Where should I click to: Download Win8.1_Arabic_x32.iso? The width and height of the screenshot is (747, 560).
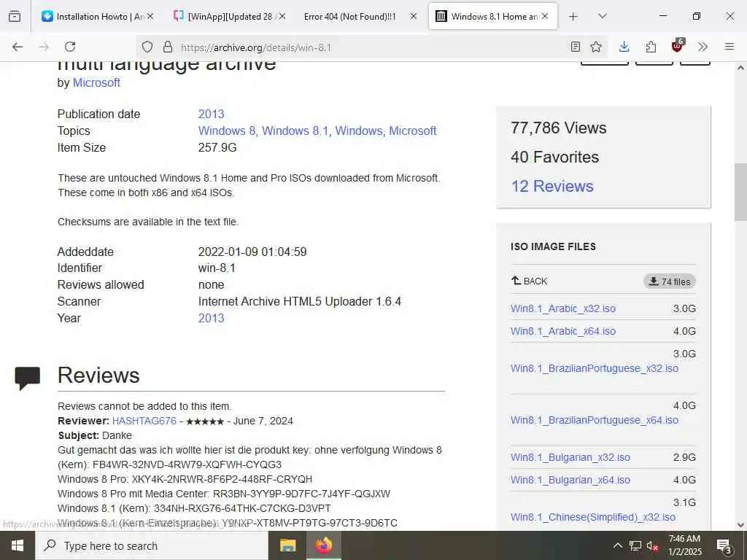coord(563,308)
